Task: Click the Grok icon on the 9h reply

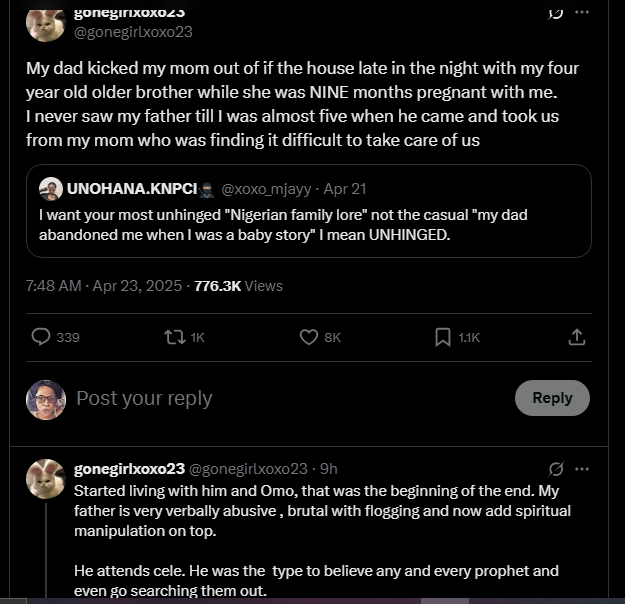Action: point(556,468)
